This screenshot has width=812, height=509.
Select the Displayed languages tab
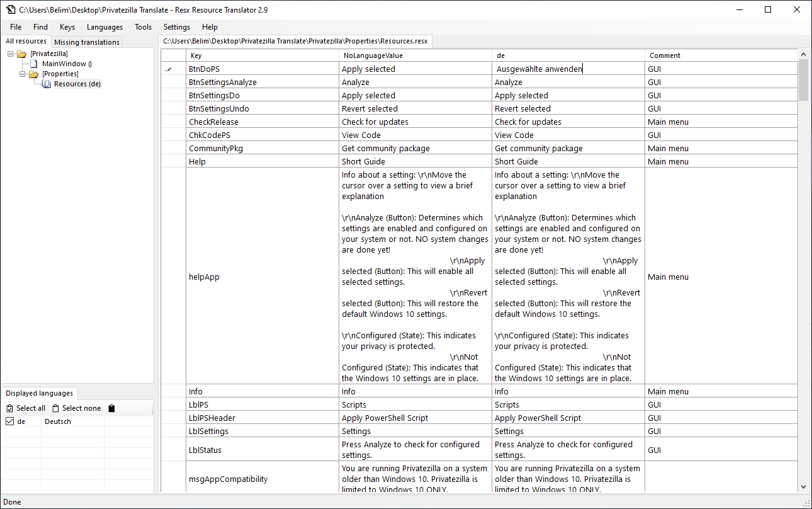pyautogui.click(x=39, y=393)
